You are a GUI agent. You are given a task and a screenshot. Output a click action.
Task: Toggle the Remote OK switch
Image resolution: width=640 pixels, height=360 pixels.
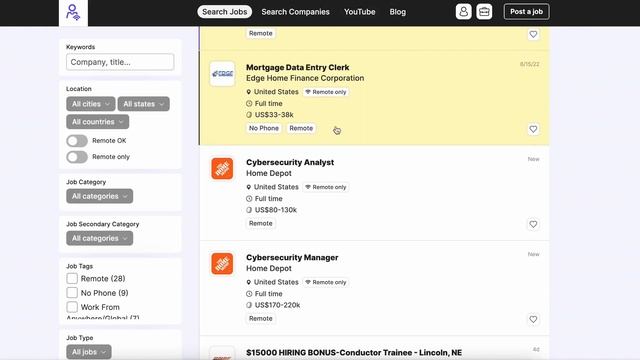77,141
